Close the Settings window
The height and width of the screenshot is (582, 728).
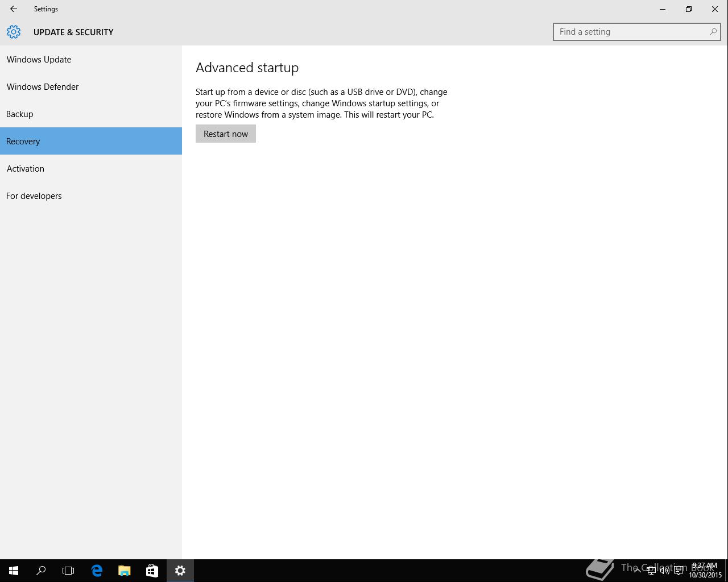pos(715,9)
